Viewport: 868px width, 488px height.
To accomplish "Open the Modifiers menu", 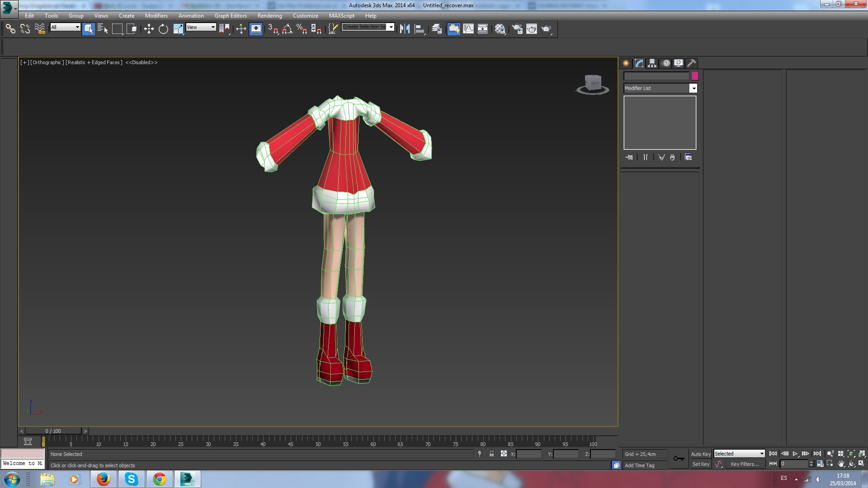I will 156,15.
